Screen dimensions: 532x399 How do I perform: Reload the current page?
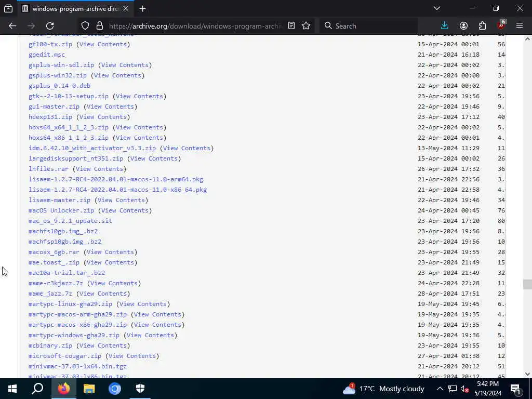click(x=50, y=26)
